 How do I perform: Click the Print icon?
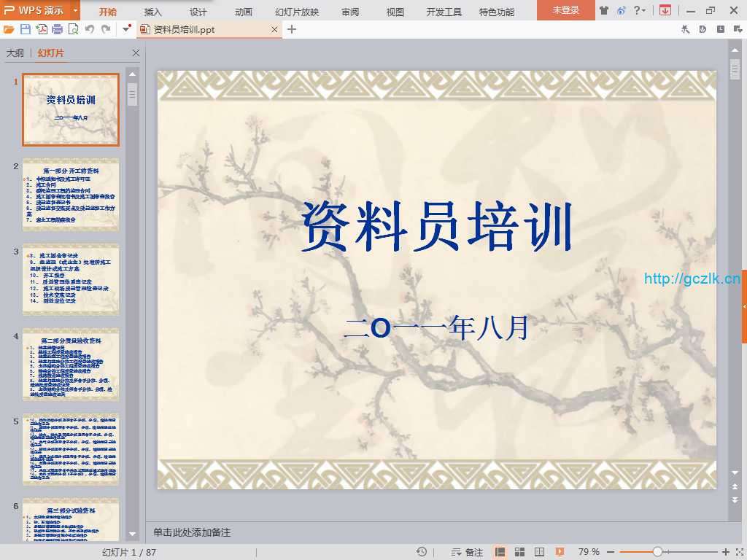tap(58, 29)
